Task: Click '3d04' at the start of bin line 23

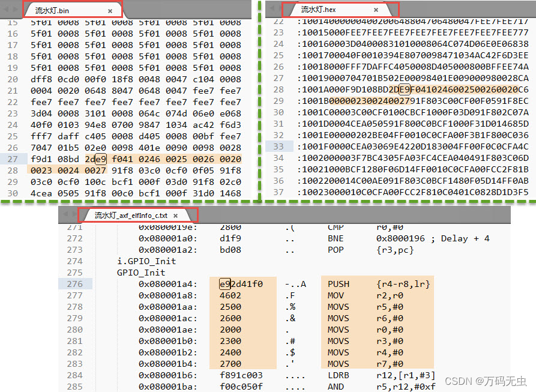Action: pyautogui.click(x=41, y=113)
